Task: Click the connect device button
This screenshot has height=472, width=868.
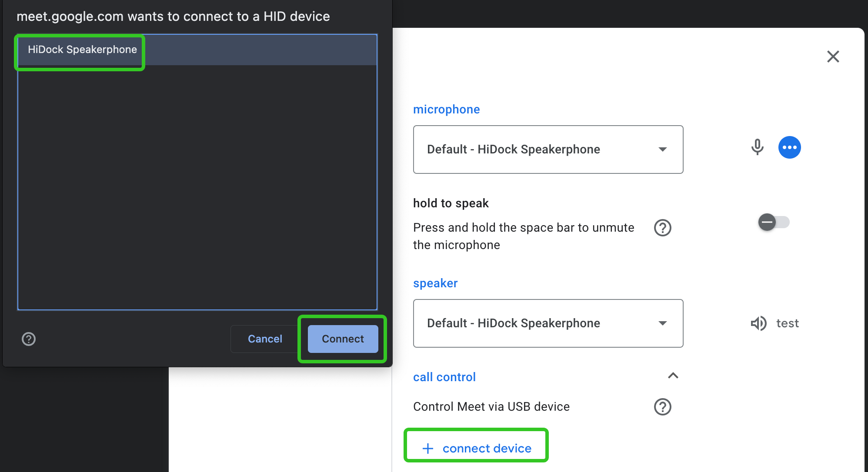Action: point(476,449)
